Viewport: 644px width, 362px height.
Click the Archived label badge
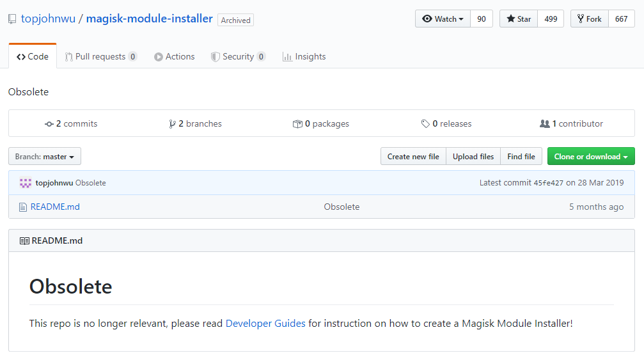236,20
